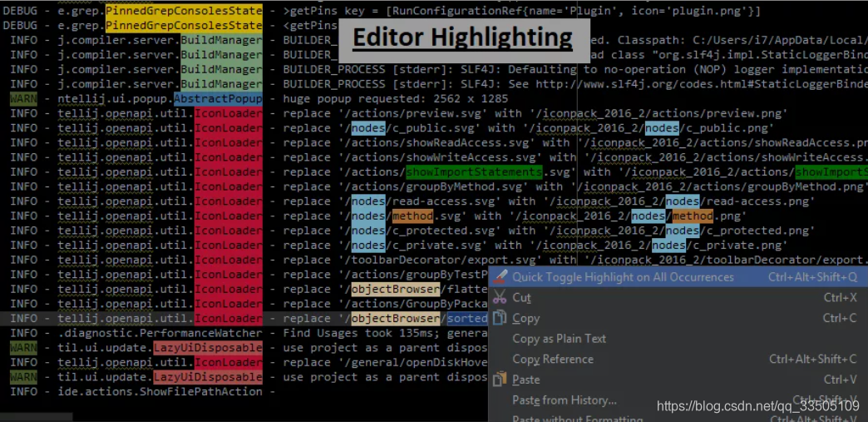Click the clipboard icon beside Paste
Viewport: 868px width, 422px height.
pyautogui.click(x=500, y=380)
